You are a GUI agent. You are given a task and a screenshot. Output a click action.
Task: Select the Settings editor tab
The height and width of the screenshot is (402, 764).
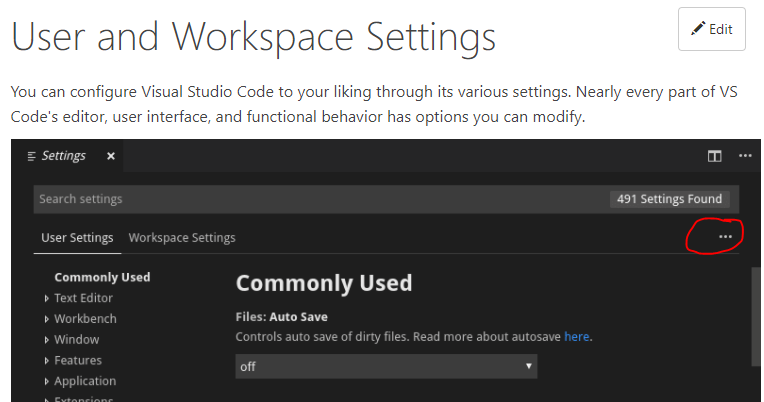point(68,156)
